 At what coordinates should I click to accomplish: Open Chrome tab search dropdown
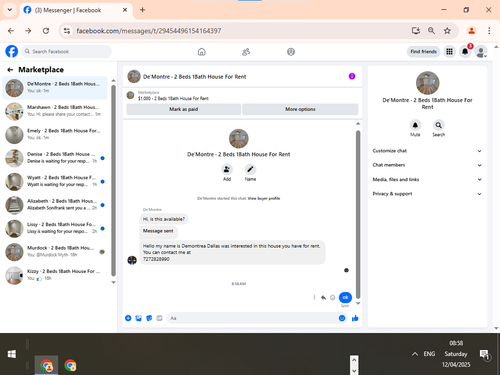(x=10, y=10)
